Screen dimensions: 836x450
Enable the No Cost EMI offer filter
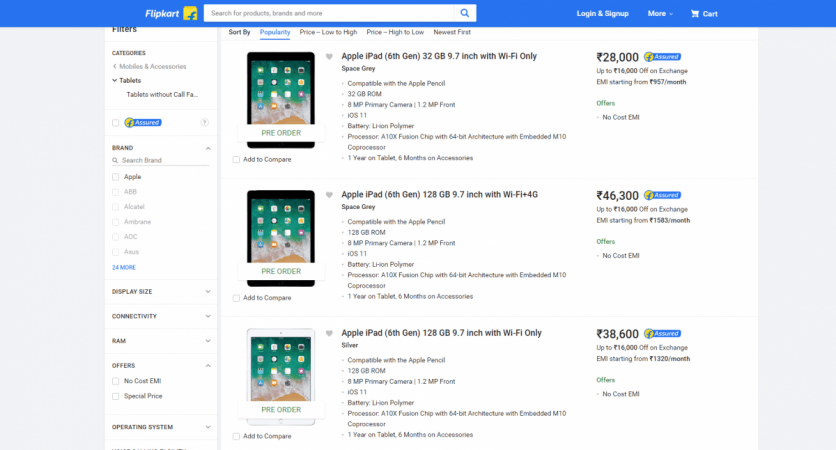click(115, 381)
